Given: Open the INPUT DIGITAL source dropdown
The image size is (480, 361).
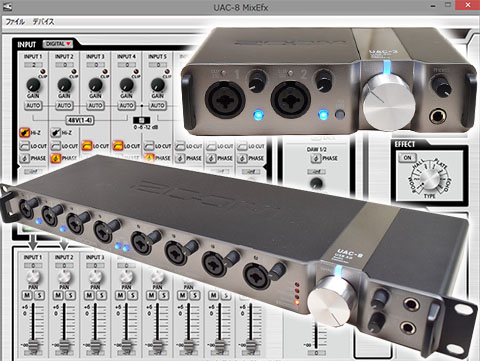Looking at the screenshot, I should [x=58, y=44].
